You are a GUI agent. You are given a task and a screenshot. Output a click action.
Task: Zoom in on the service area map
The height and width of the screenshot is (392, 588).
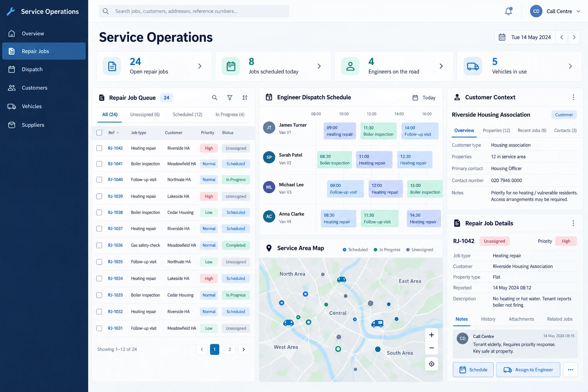point(431,335)
